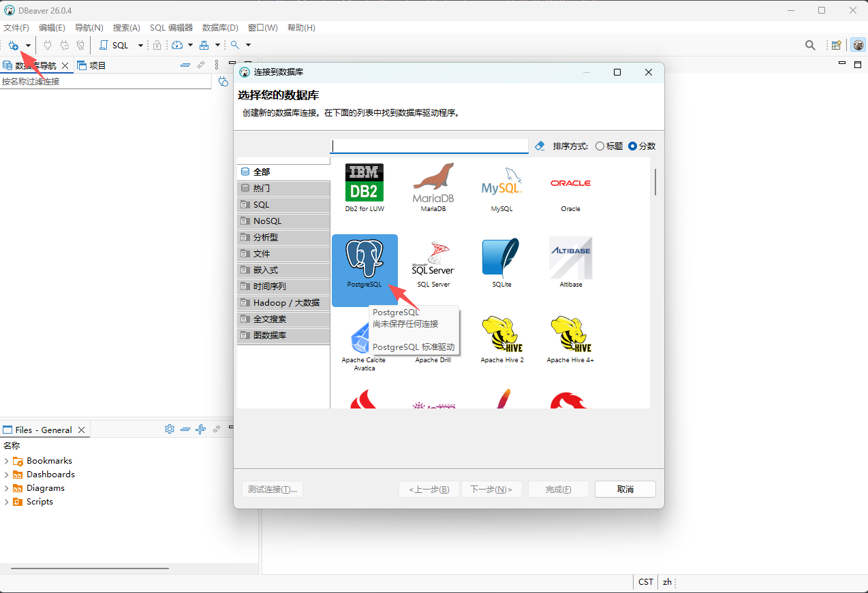Image resolution: width=868 pixels, height=593 pixels.
Task: Open the 导航(N) menu
Action: [89, 28]
